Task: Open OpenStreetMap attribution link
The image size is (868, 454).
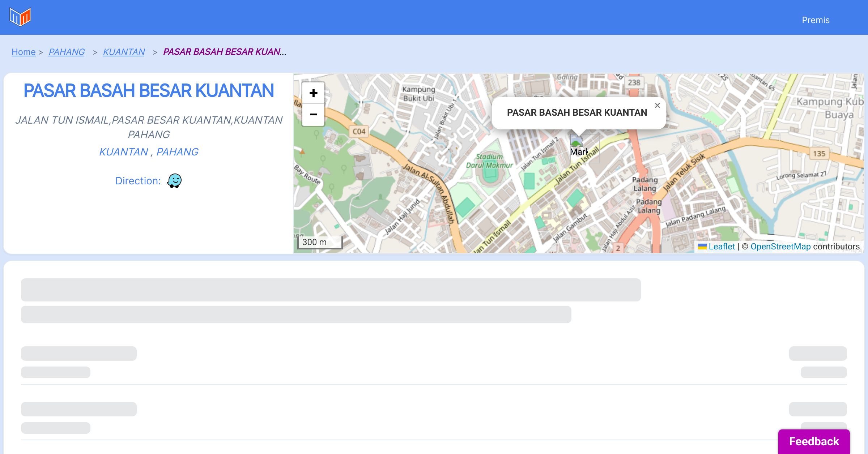Action: coord(780,247)
